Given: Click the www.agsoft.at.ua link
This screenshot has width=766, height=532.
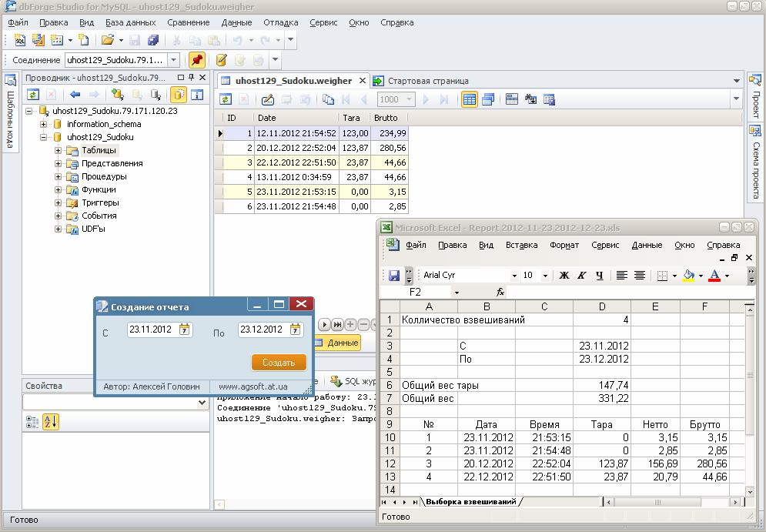Looking at the screenshot, I should click(253, 386).
